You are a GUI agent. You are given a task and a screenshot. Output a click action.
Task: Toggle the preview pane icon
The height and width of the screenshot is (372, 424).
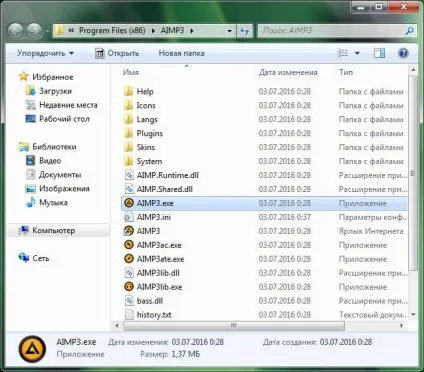[379, 53]
